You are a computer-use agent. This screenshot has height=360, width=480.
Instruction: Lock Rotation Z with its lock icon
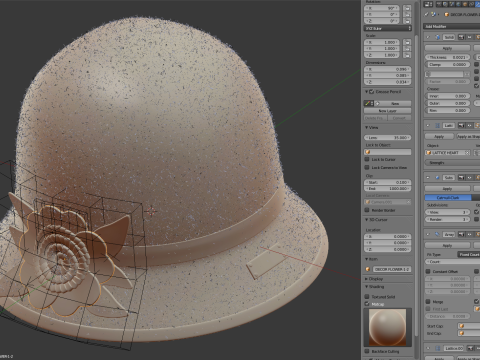(x=407, y=21)
